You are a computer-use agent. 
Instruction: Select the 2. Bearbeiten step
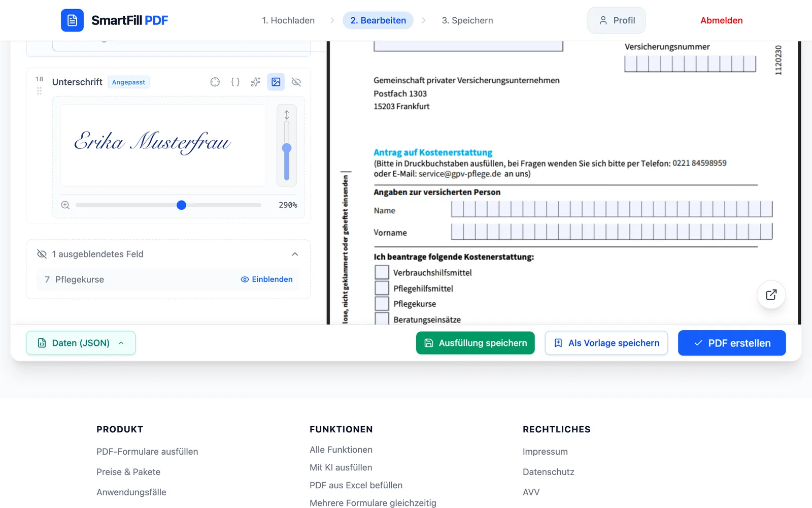tap(378, 20)
